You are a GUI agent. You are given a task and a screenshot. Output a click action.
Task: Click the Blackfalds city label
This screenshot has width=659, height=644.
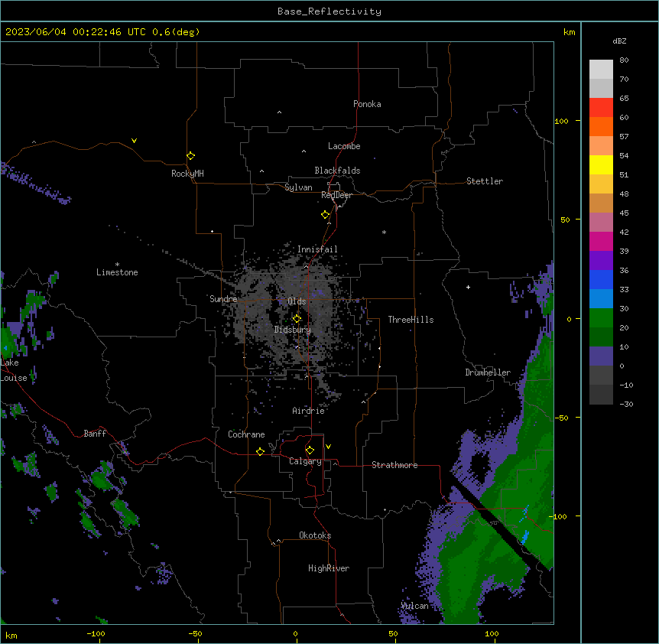tap(337, 171)
